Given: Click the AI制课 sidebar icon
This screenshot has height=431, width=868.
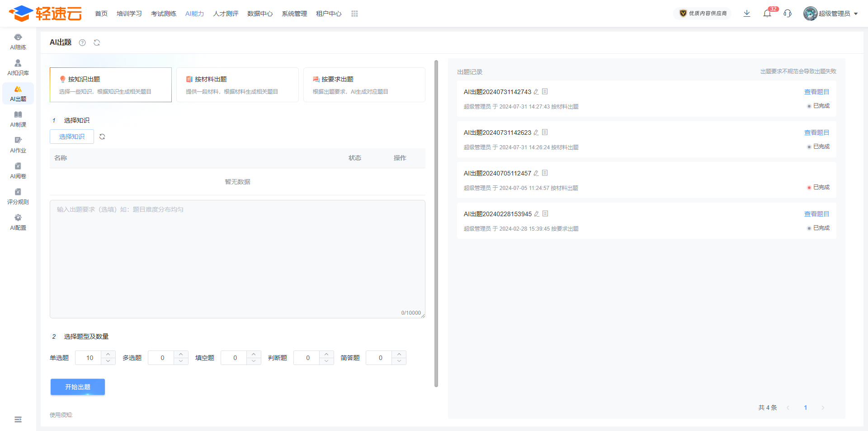Looking at the screenshot, I should coord(18,118).
